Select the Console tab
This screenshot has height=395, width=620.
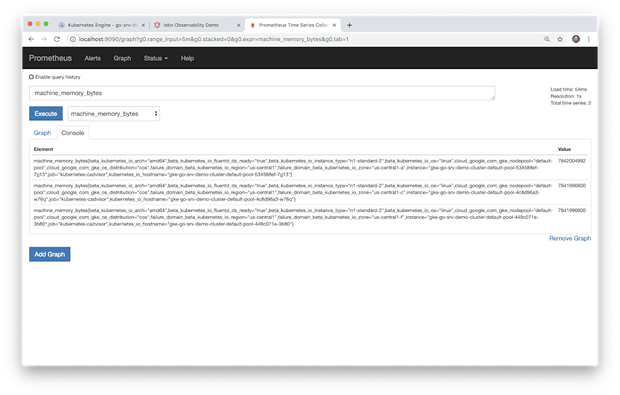click(73, 133)
